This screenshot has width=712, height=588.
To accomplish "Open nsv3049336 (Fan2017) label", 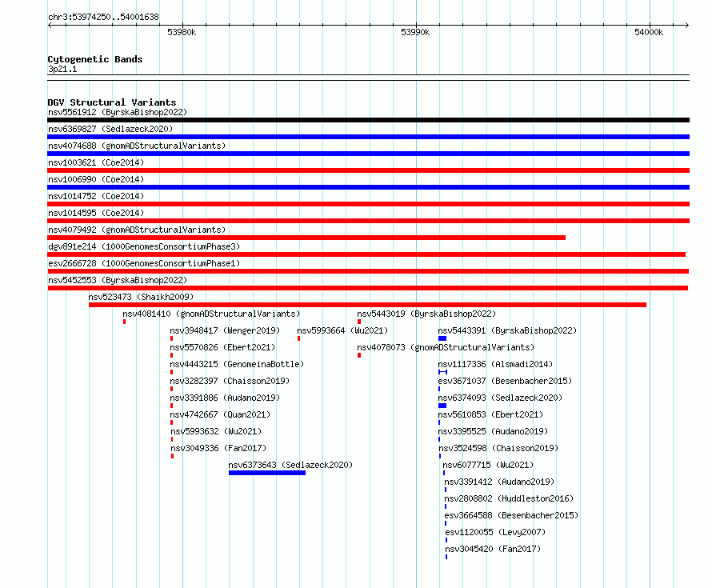I will (x=218, y=448).
